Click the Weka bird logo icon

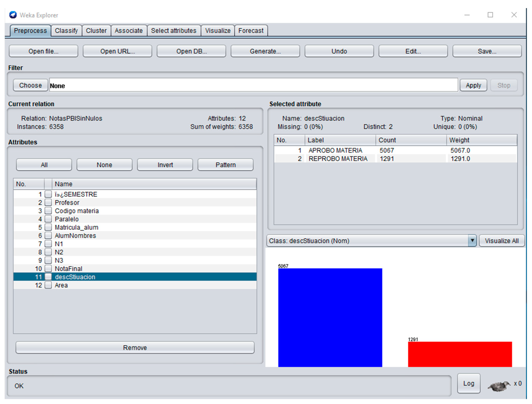(13, 15)
